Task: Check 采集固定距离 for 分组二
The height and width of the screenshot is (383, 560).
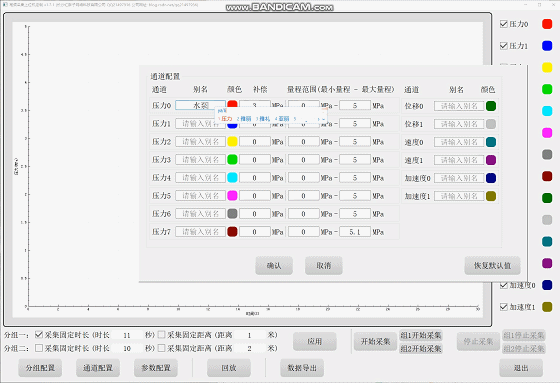Action: point(161,348)
